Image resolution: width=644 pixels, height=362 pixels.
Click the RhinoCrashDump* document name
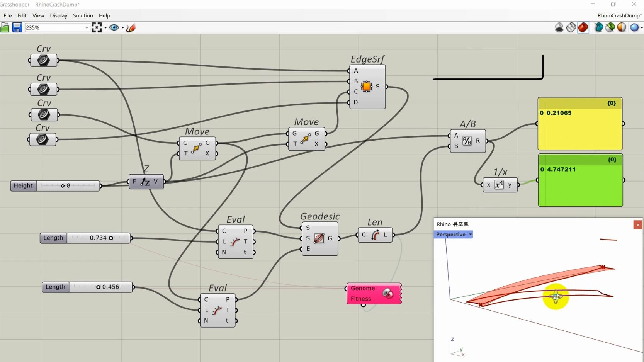[x=619, y=15]
